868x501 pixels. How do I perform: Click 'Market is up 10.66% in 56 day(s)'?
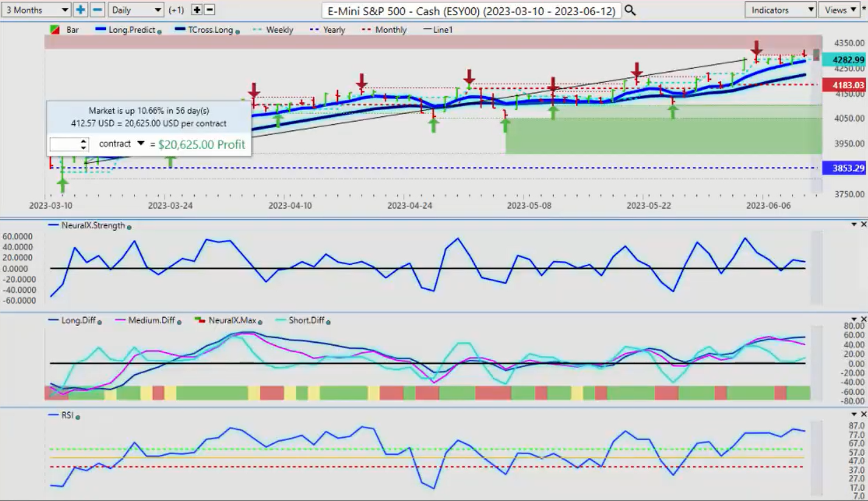point(149,111)
